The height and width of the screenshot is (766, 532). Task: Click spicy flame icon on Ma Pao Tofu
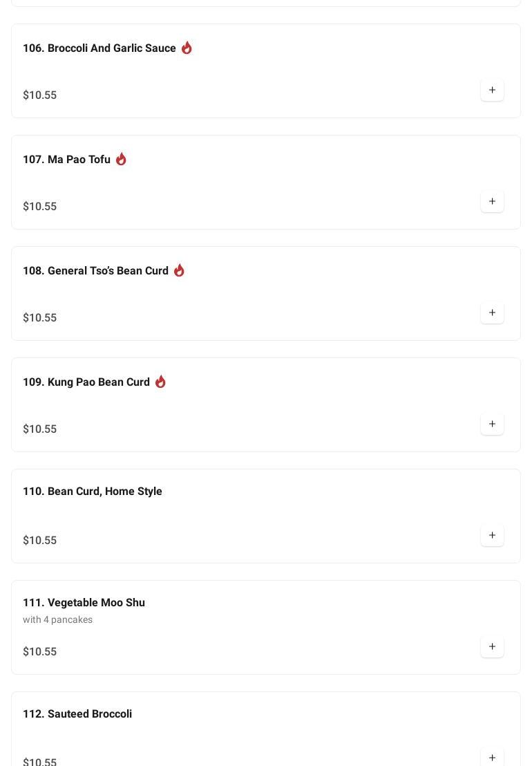tap(121, 159)
